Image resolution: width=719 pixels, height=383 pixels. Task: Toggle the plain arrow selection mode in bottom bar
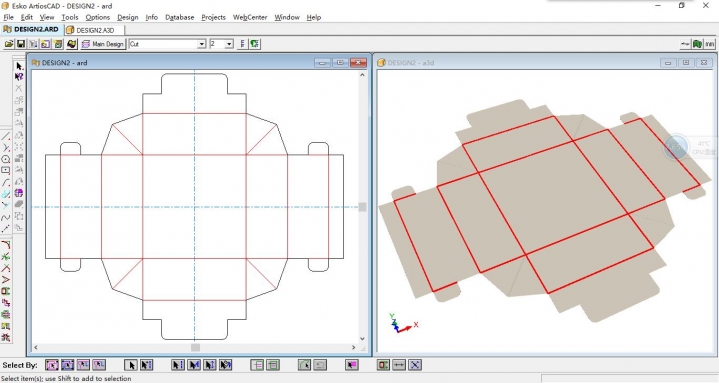click(x=131, y=365)
